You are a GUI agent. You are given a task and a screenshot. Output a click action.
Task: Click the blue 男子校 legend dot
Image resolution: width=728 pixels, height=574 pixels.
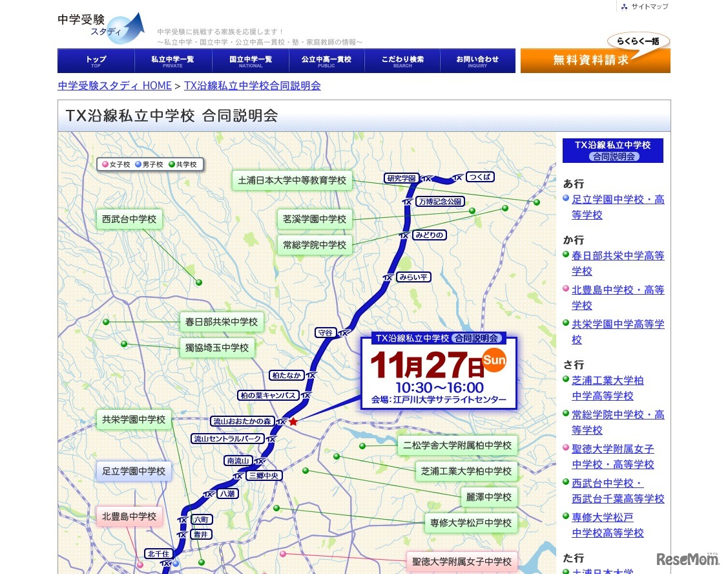coord(138,164)
